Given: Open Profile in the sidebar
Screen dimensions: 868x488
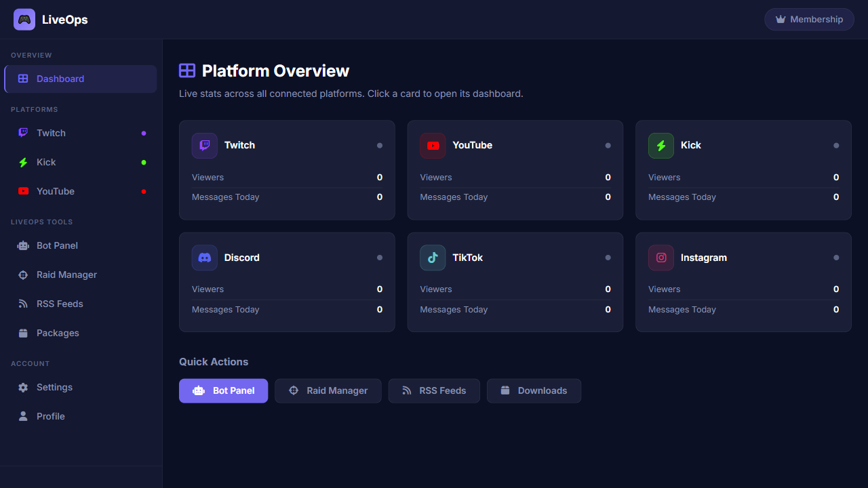Looking at the screenshot, I should pos(81,416).
